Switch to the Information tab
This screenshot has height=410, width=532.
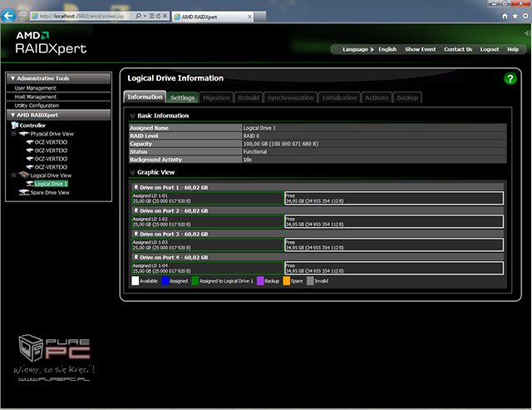coord(145,97)
